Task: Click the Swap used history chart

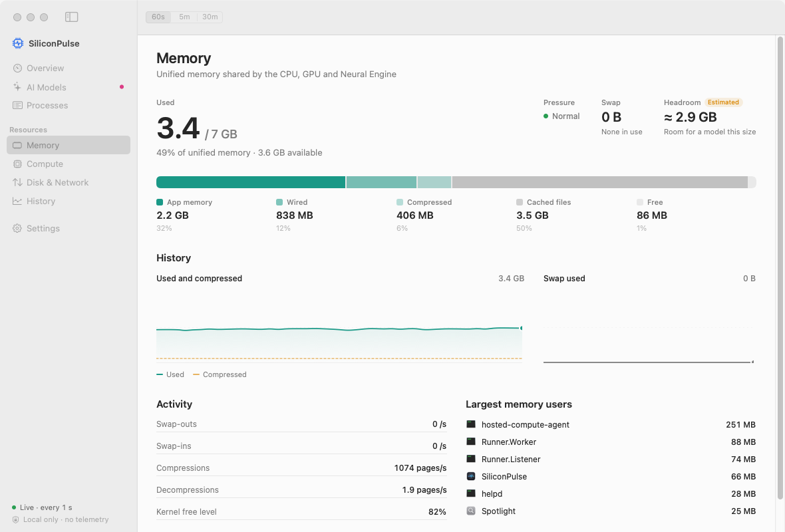Action: (649, 328)
